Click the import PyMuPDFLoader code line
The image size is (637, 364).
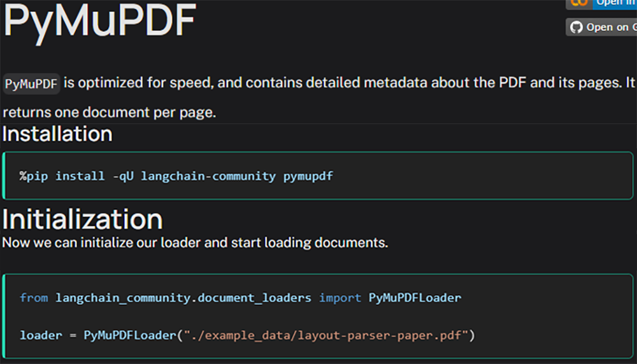(x=241, y=298)
